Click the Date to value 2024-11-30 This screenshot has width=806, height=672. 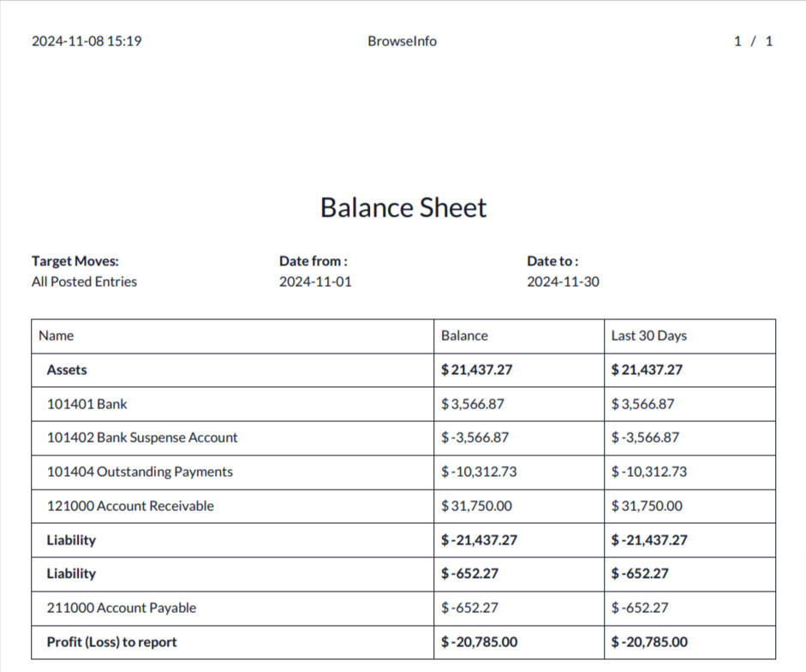(563, 282)
